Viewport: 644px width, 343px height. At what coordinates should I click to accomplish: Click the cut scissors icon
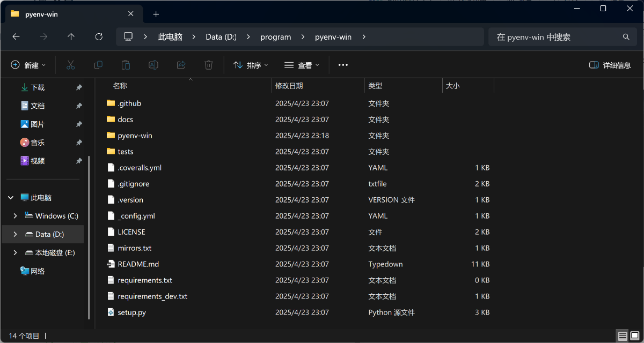[x=70, y=65]
